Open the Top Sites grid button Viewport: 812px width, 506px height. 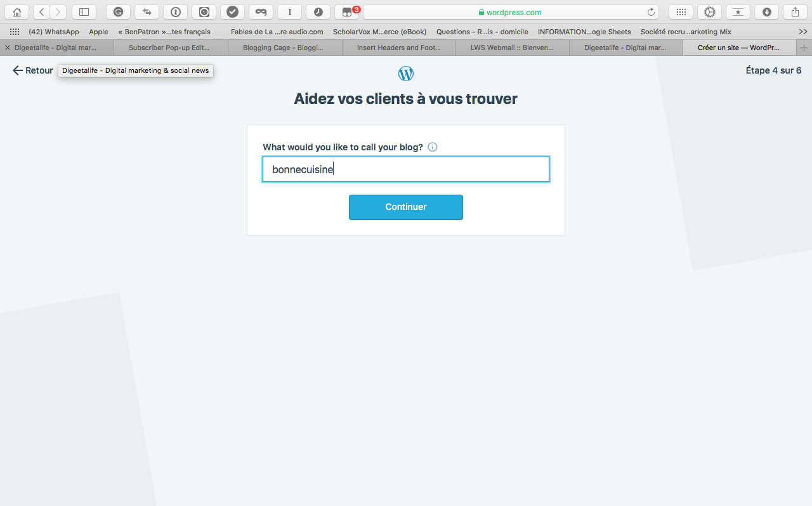[681, 12]
